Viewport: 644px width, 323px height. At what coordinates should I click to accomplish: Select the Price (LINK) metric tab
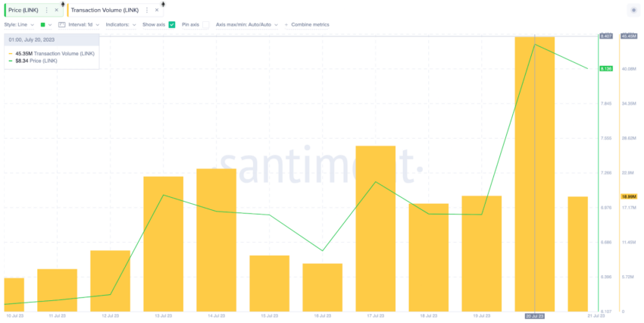pyautogui.click(x=23, y=10)
